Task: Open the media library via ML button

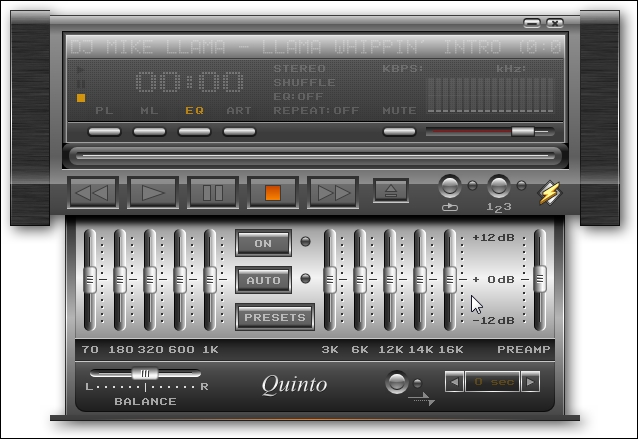Action: pos(149,131)
